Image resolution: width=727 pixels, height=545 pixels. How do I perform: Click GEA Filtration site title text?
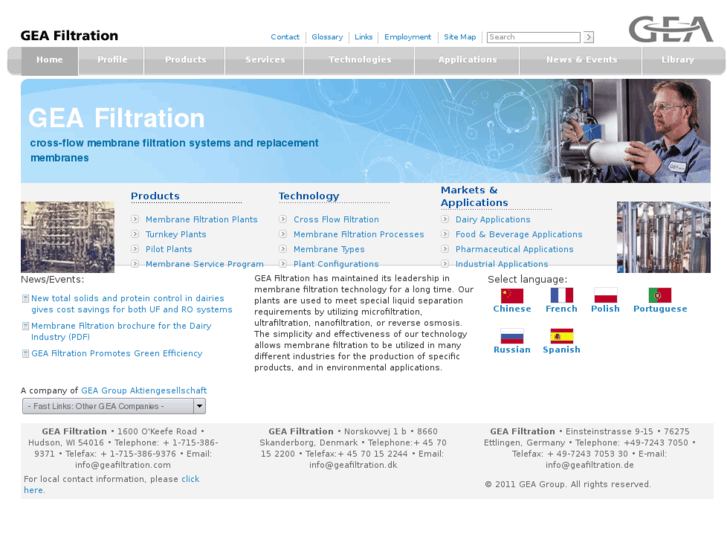[69, 36]
